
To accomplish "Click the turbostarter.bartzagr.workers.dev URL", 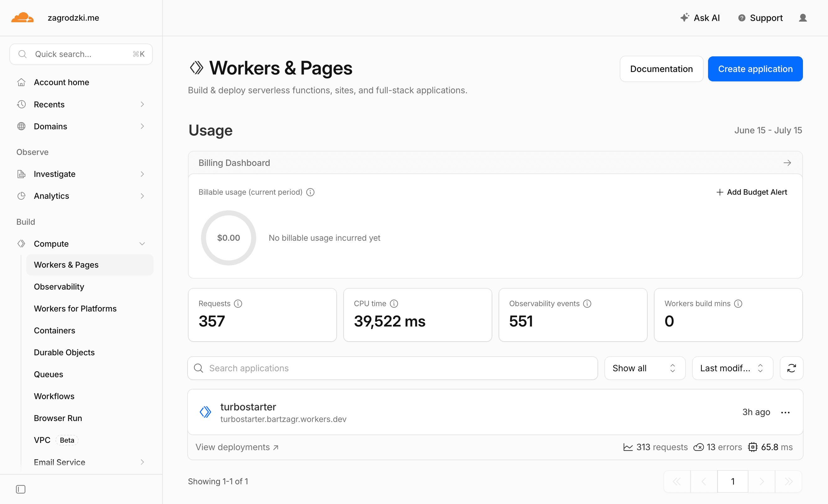I will 283,419.
